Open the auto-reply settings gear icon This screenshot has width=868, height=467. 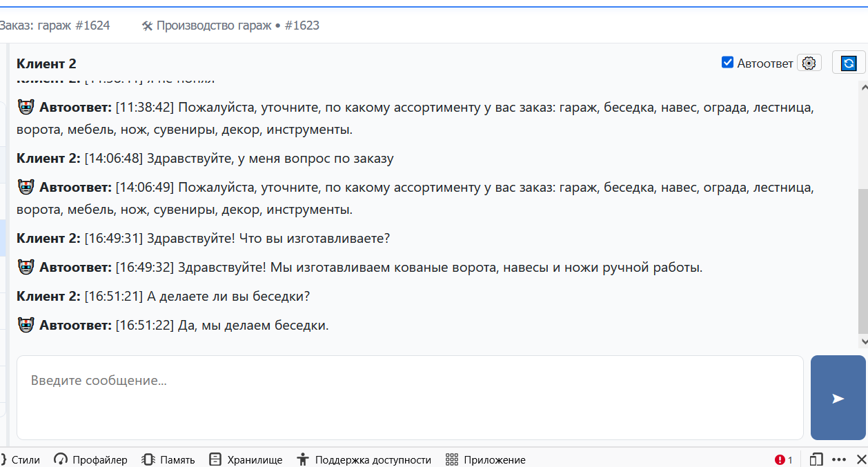(x=809, y=63)
